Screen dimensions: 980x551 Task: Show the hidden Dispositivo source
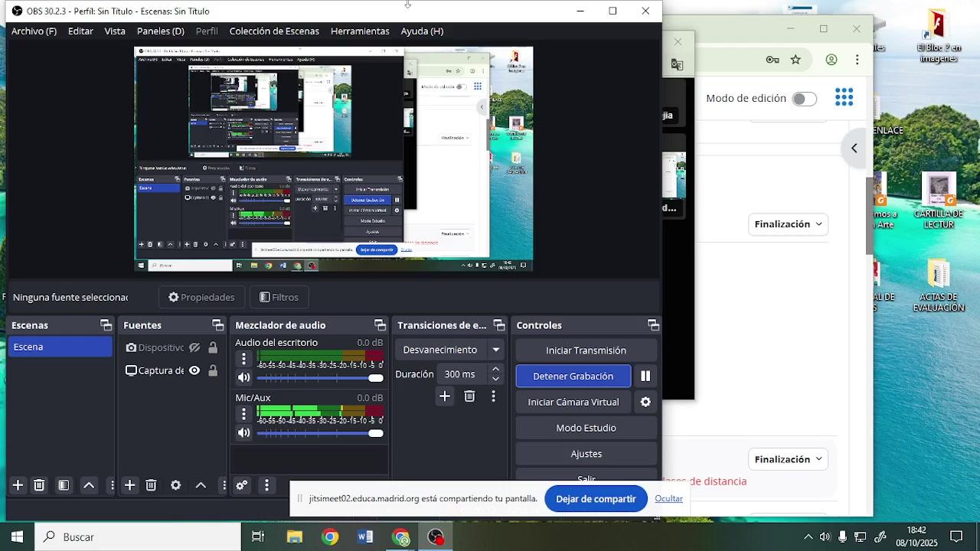pyautogui.click(x=194, y=348)
